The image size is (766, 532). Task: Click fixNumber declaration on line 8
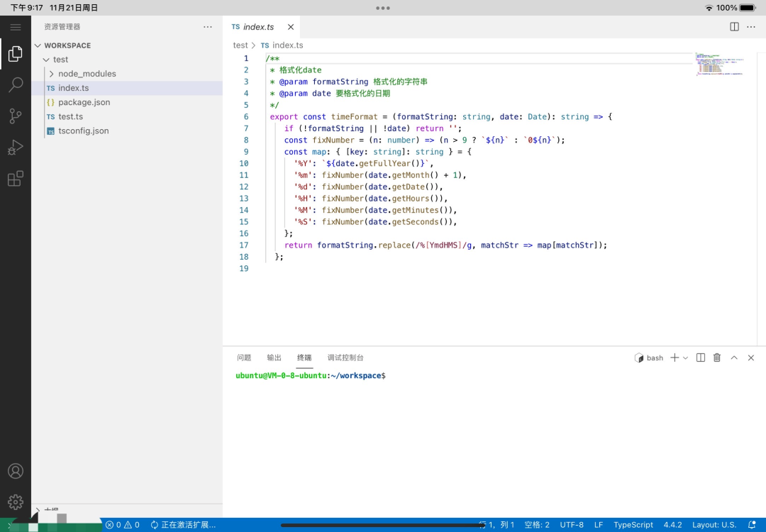click(333, 140)
